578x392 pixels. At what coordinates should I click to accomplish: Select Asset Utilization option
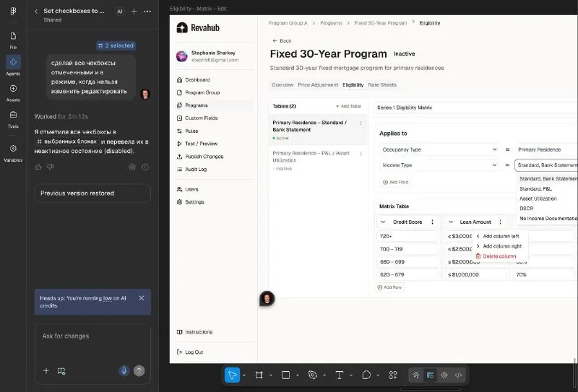(x=538, y=199)
